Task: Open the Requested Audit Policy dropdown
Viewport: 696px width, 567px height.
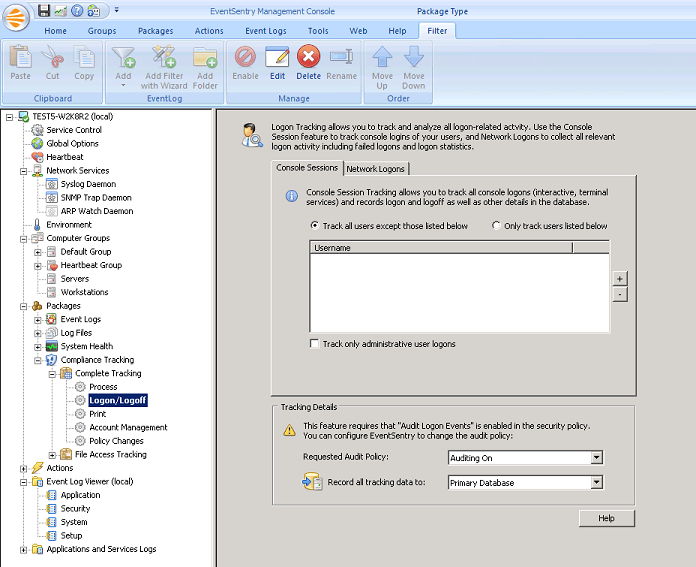Action: tap(597, 458)
